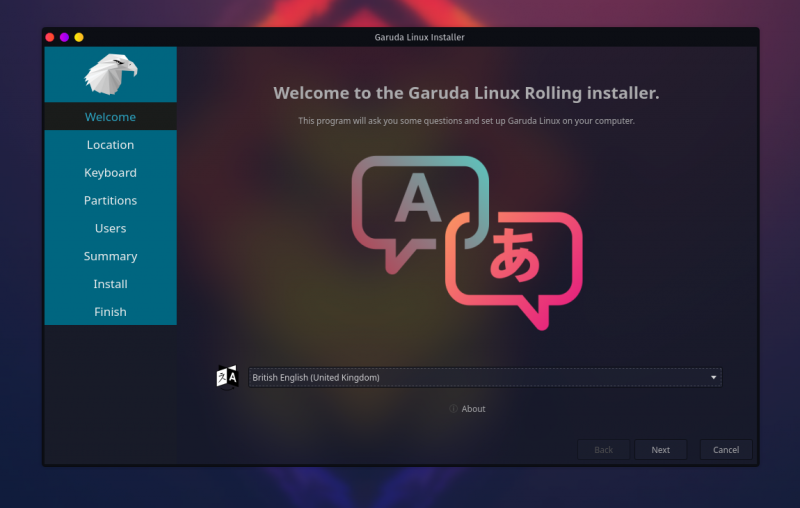Screen dimensions: 800x508
Task: Click the info icon next to About
Action: click(x=453, y=409)
